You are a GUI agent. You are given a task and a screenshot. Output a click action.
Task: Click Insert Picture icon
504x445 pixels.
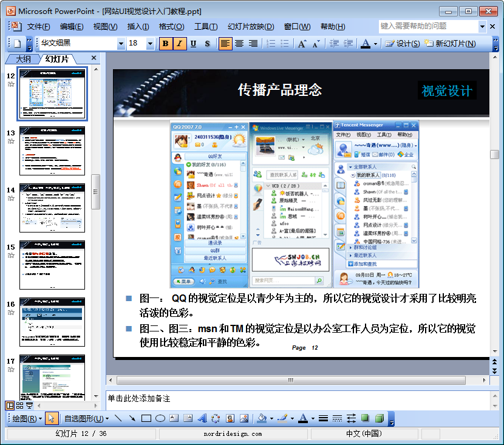(x=244, y=418)
